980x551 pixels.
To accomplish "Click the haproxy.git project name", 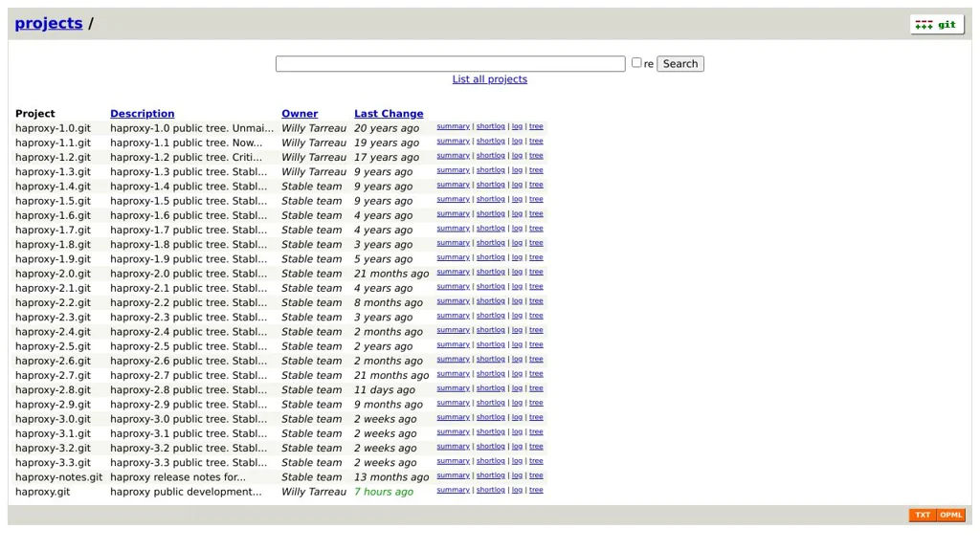I will [x=42, y=492].
